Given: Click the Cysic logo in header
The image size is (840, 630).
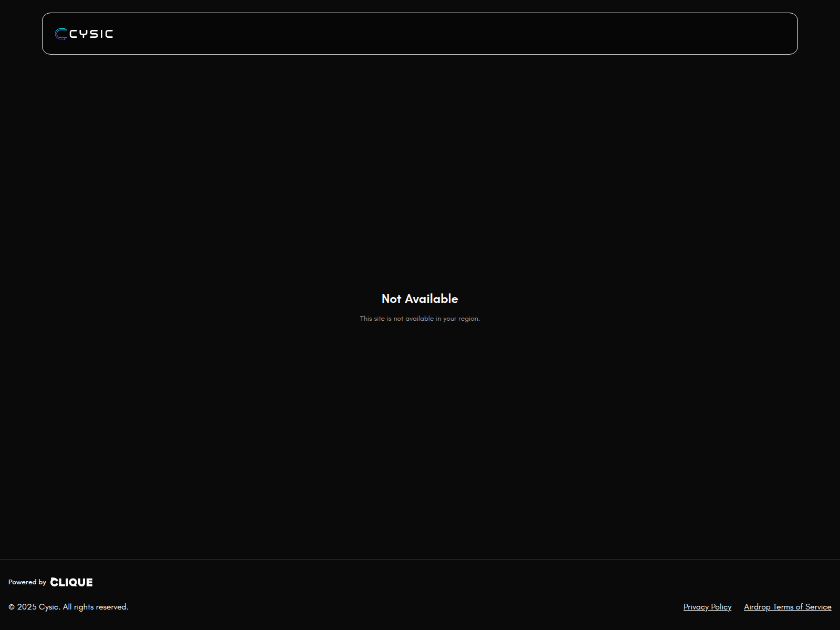Looking at the screenshot, I should 84,34.
